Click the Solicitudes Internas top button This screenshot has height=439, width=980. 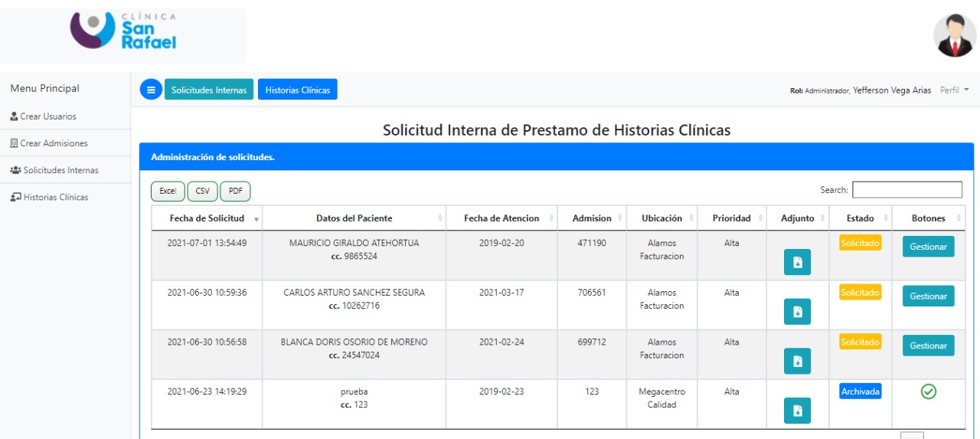point(209,90)
